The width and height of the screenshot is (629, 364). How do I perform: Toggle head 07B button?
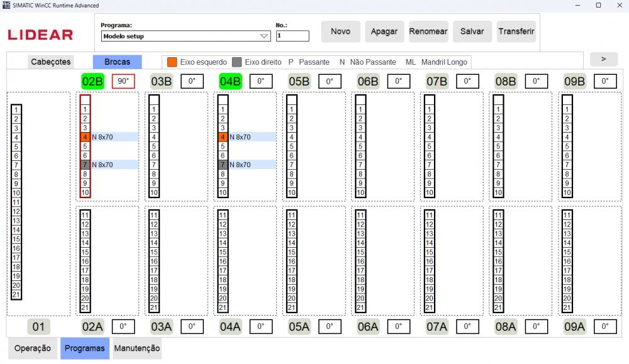[x=437, y=81]
